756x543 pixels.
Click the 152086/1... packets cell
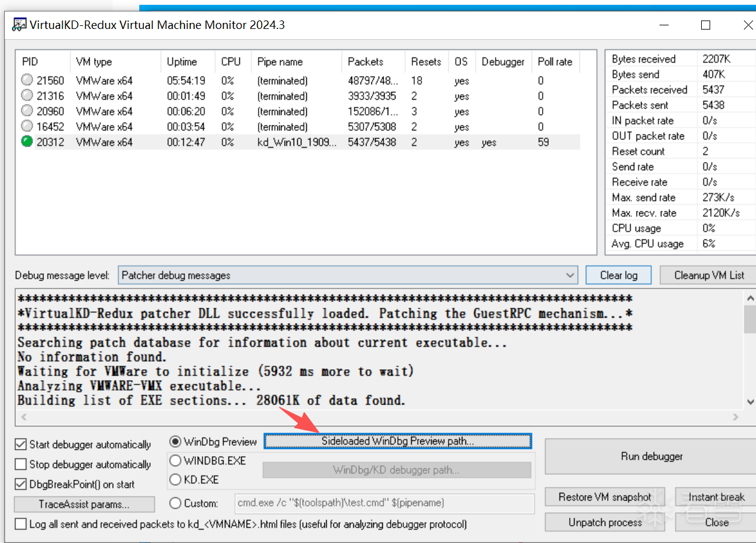point(372,112)
